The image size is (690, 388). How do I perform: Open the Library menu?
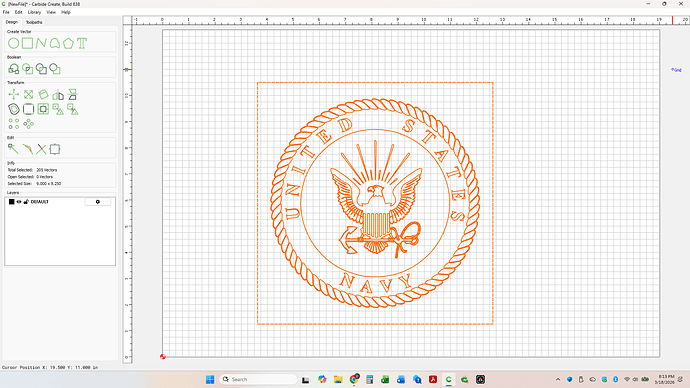click(x=34, y=12)
